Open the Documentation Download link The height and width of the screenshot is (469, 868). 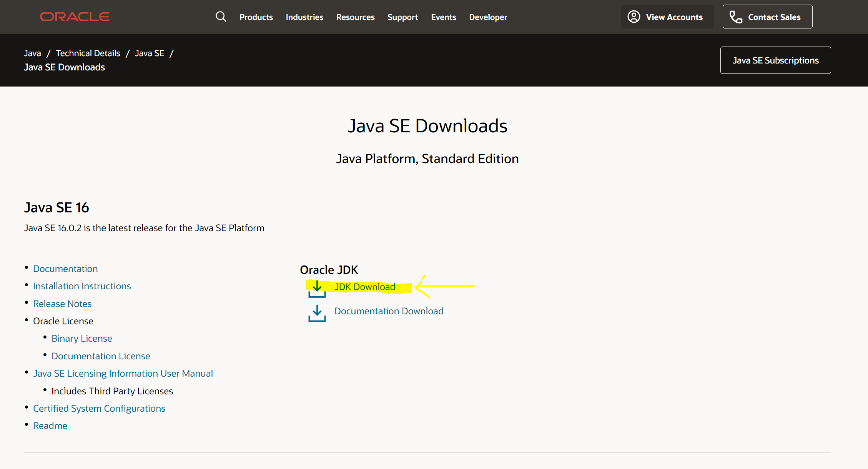point(389,311)
